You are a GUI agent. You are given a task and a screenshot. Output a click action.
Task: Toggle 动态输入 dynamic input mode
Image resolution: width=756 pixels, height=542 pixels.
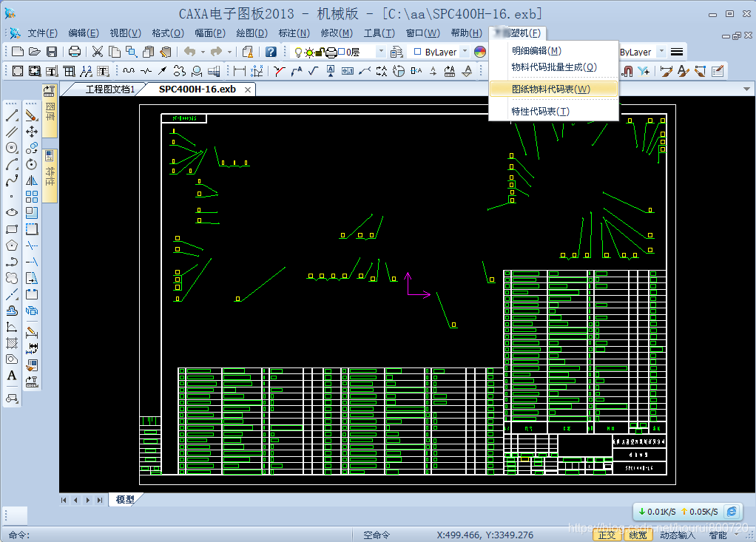coord(678,535)
